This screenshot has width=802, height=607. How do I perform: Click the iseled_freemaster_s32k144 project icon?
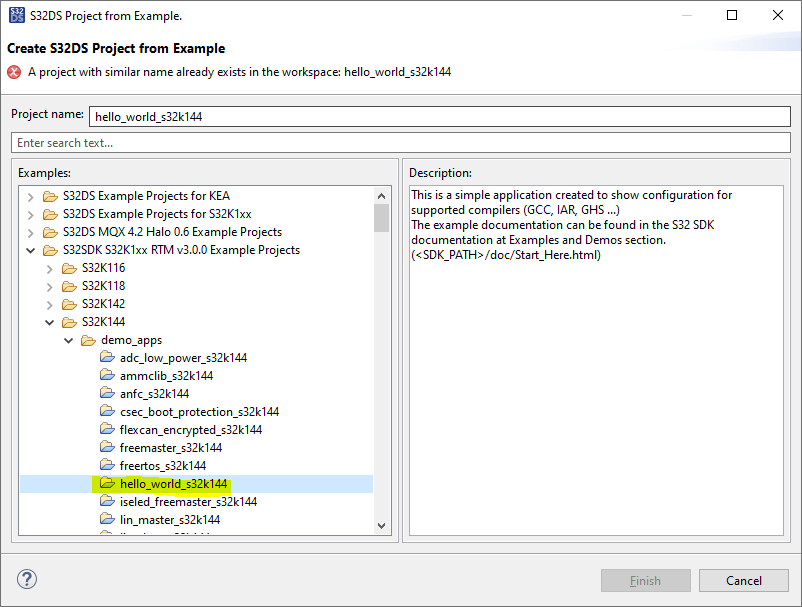[107, 501]
